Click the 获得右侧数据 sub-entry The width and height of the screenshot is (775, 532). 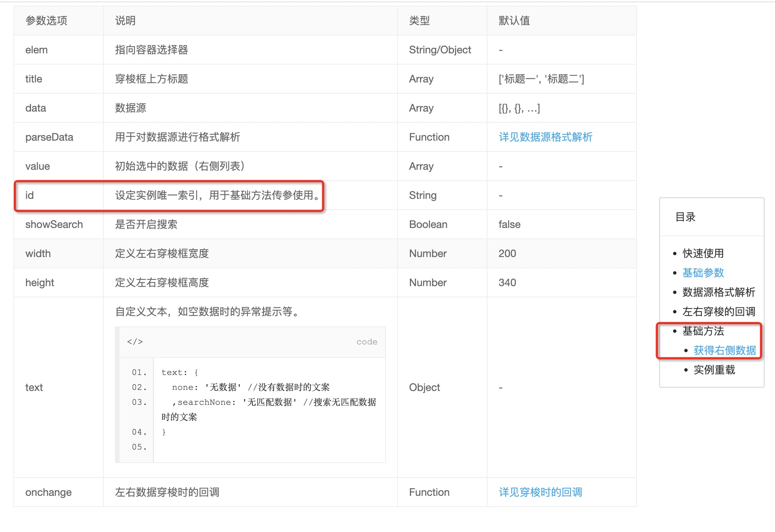pyautogui.click(x=725, y=350)
